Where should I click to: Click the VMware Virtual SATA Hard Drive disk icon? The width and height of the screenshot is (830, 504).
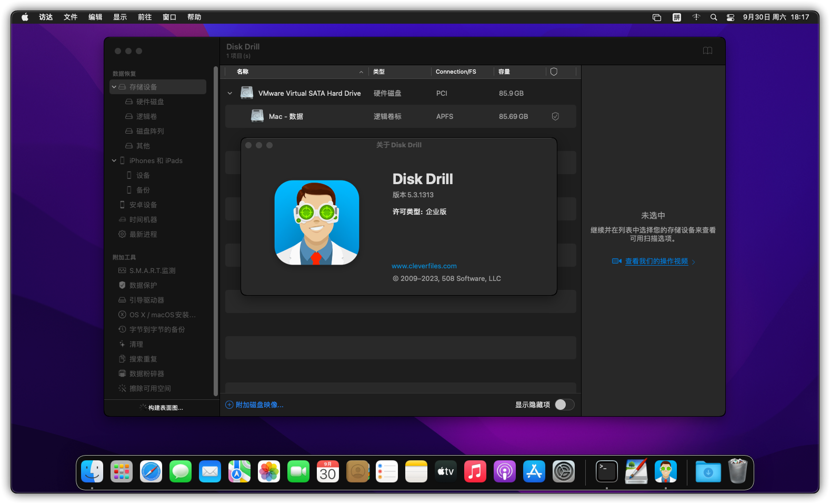pos(247,93)
